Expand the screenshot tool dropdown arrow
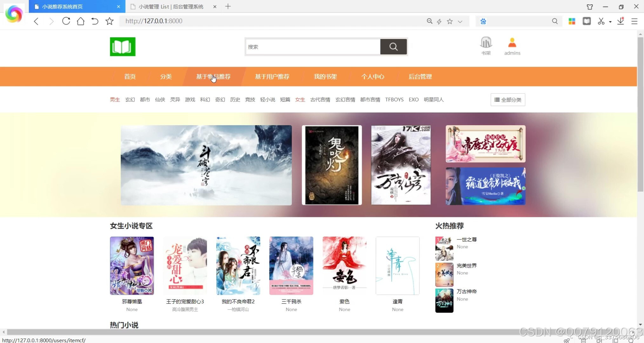644x343 pixels. tap(610, 22)
